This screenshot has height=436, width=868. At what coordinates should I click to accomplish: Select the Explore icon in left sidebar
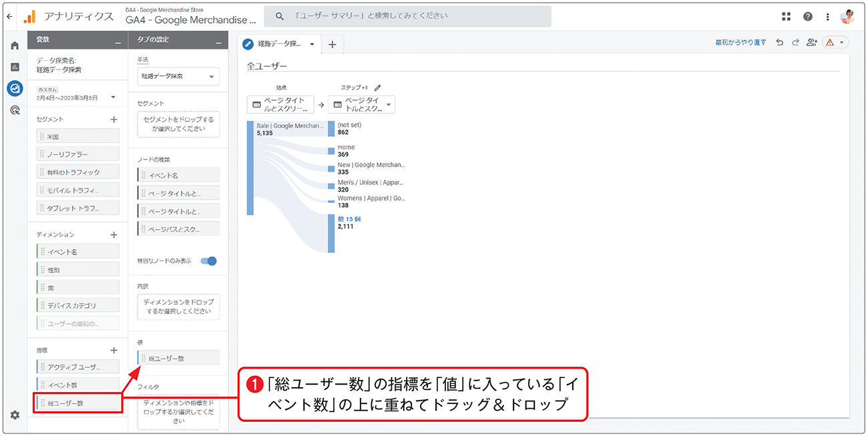coord(15,89)
